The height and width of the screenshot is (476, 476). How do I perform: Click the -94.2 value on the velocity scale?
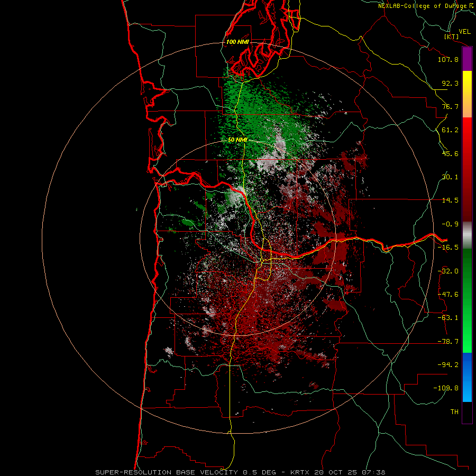pyautogui.click(x=448, y=365)
